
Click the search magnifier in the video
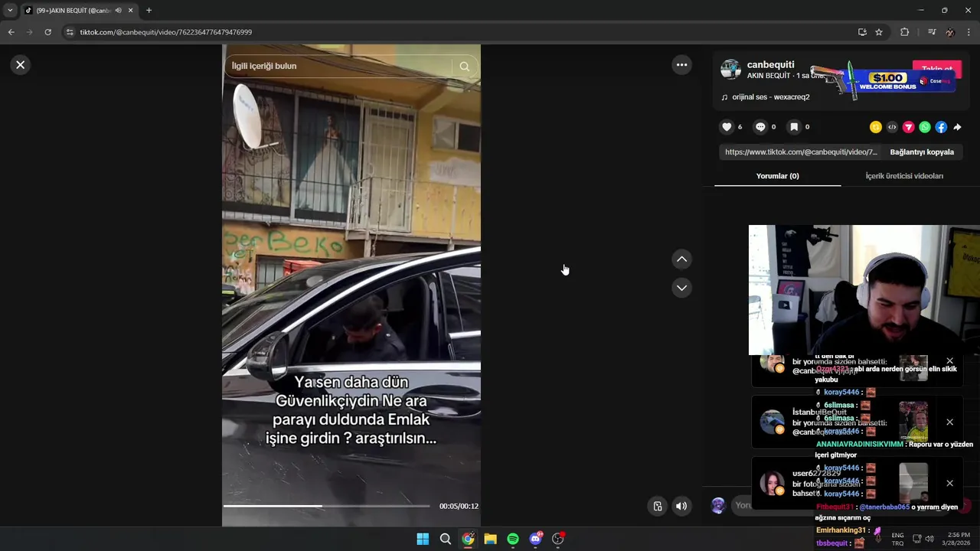(464, 67)
